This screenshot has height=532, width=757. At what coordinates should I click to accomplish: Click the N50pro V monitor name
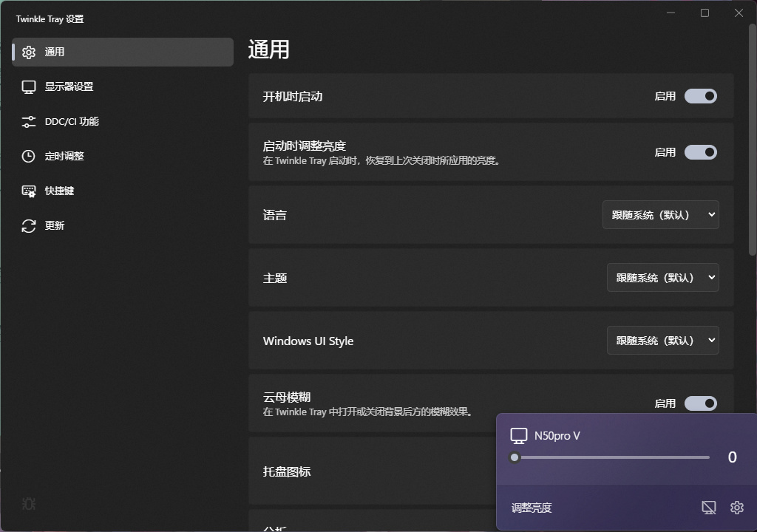pos(557,436)
